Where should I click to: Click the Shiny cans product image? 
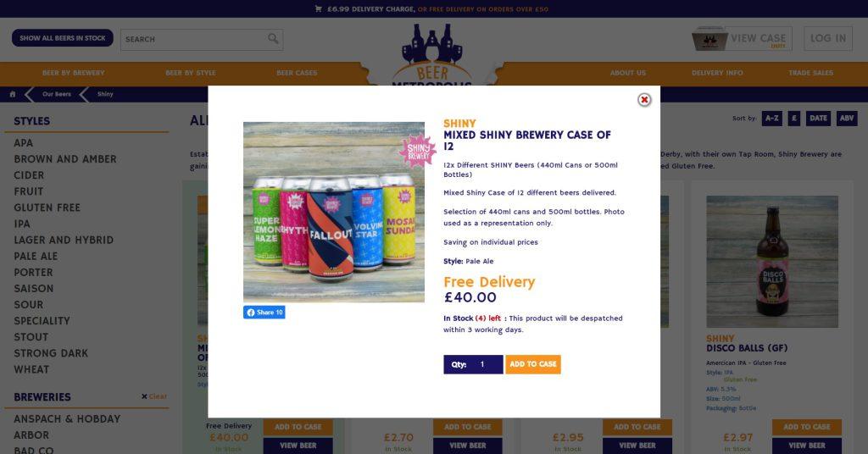tap(334, 212)
